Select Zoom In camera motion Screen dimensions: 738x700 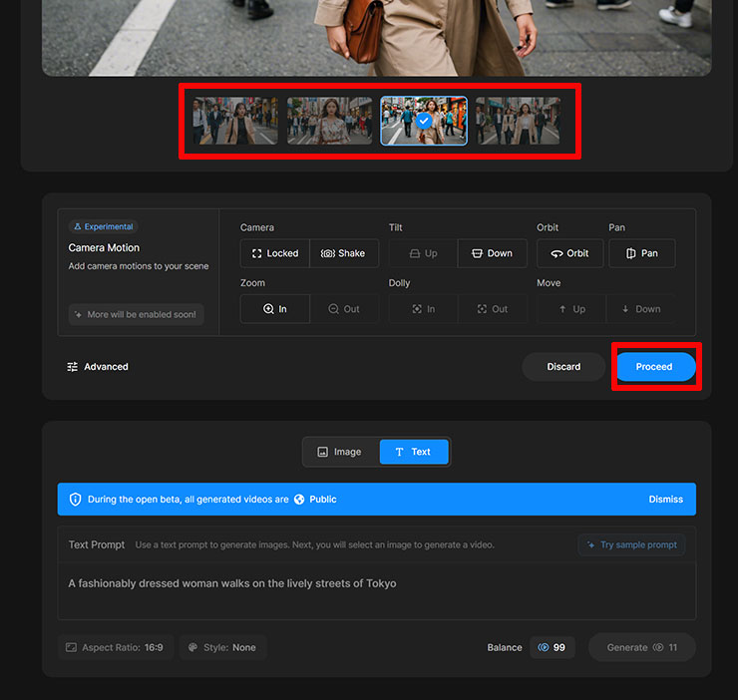point(274,309)
